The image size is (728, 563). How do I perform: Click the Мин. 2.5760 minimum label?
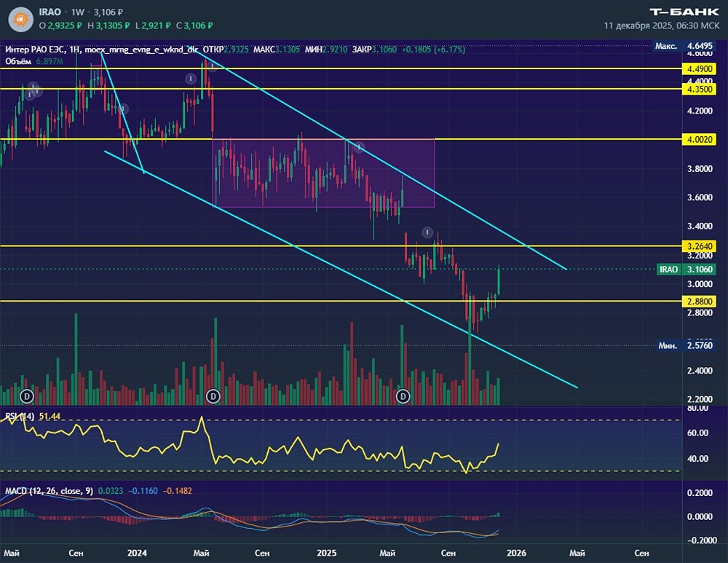685,346
